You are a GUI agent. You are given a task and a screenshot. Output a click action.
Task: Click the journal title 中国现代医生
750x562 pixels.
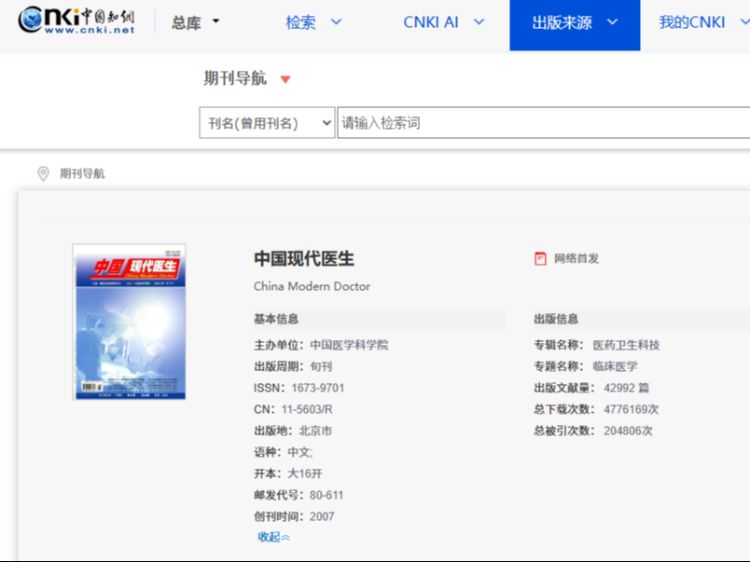pyautogui.click(x=304, y=259)
